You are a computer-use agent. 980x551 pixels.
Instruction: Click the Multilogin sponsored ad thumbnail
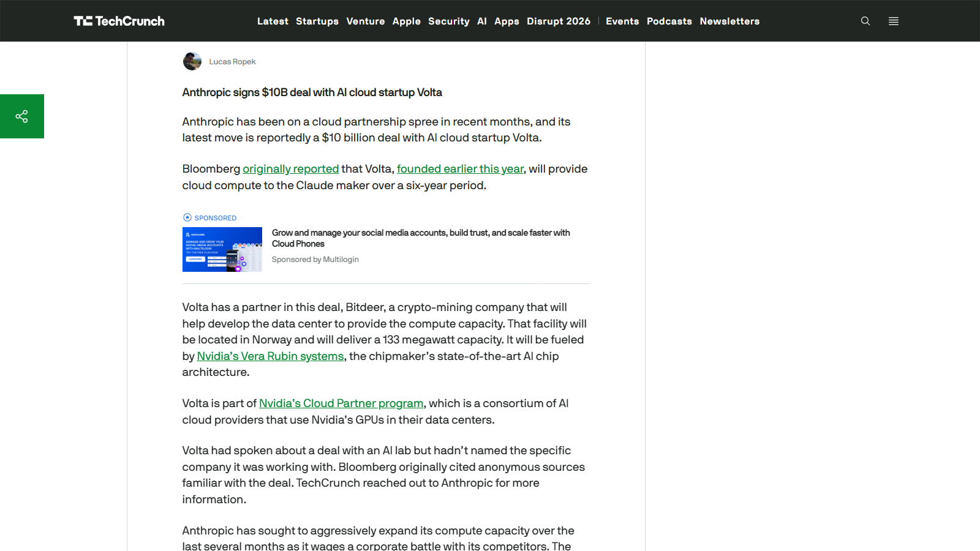coord(222,249)
